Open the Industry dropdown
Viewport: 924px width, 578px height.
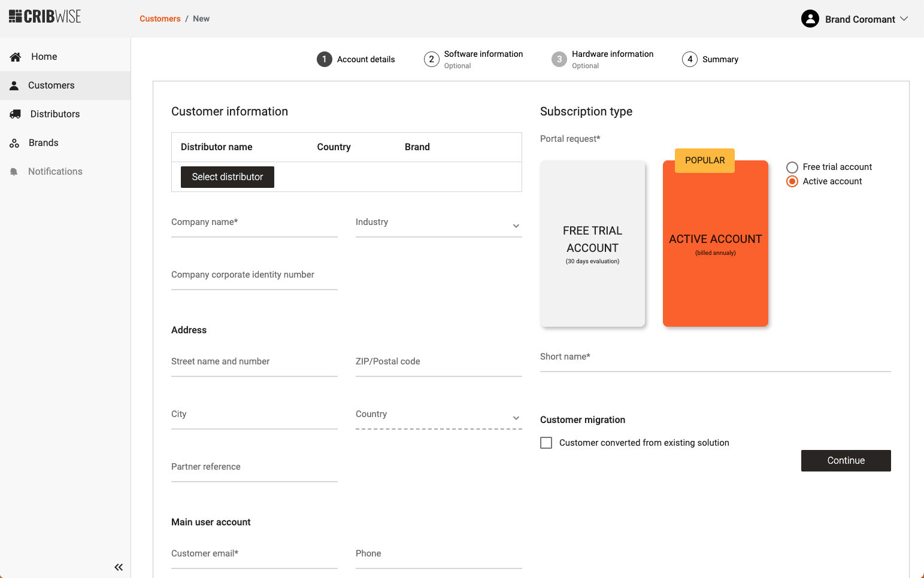click(x=438, y=225)
